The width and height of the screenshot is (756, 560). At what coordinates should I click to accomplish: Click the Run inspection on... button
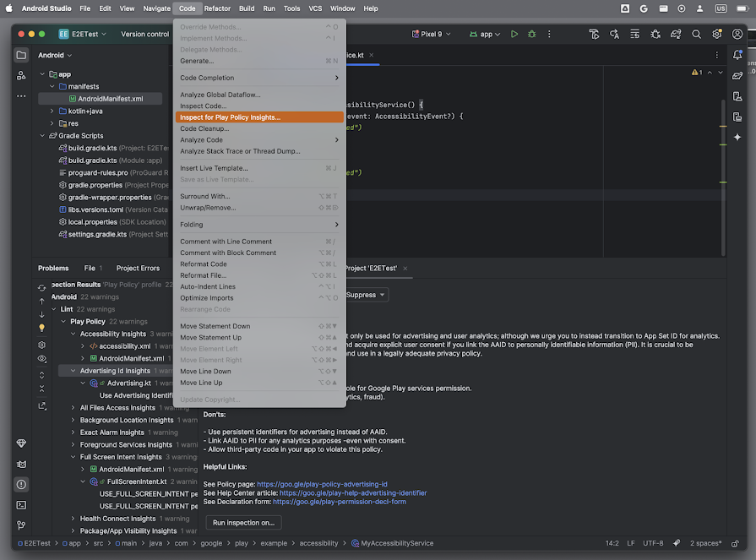click(x=243, y=523)
